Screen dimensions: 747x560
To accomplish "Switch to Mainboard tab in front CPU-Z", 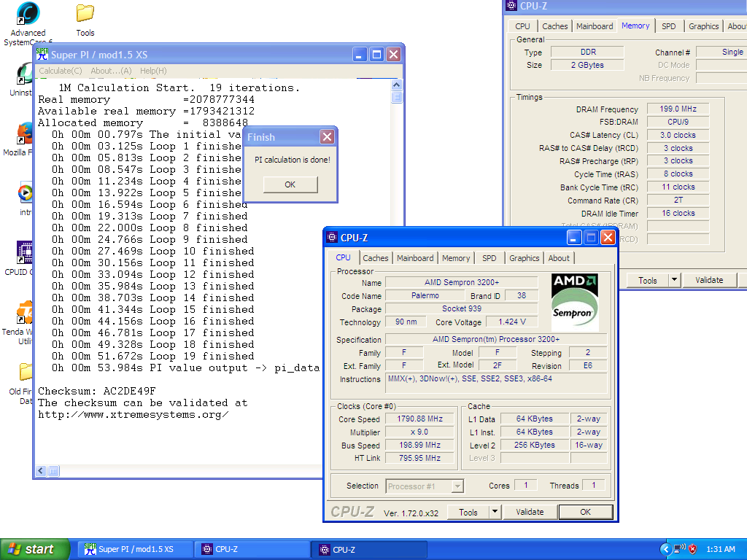I will 415,258.
